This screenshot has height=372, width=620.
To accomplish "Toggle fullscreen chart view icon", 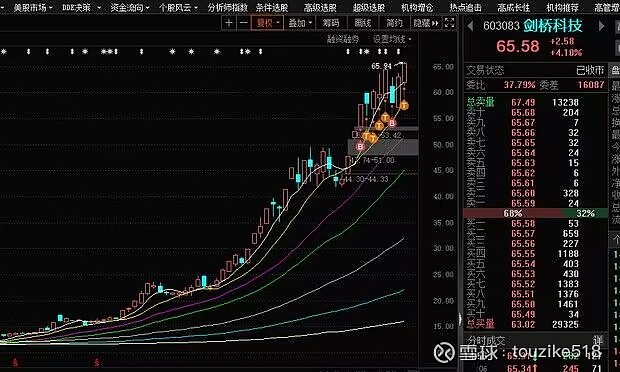I will click(x=449, y=23).
